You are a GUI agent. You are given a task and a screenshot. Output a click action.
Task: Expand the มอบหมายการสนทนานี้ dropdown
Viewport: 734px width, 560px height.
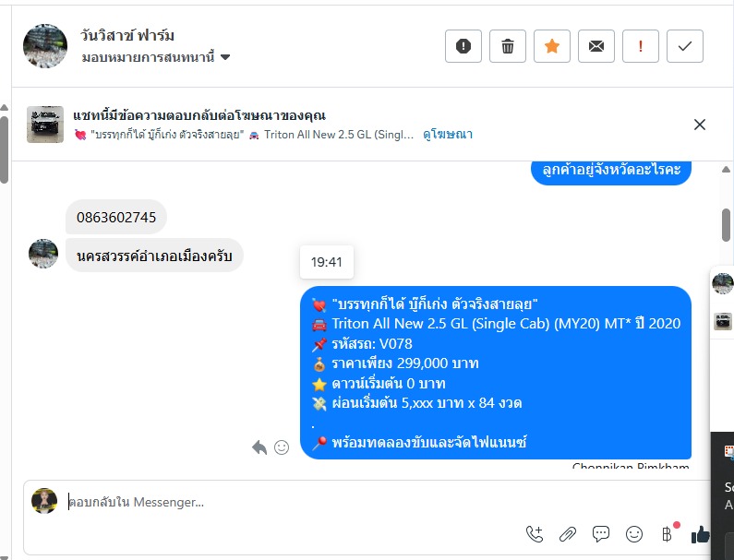(156, 57)
